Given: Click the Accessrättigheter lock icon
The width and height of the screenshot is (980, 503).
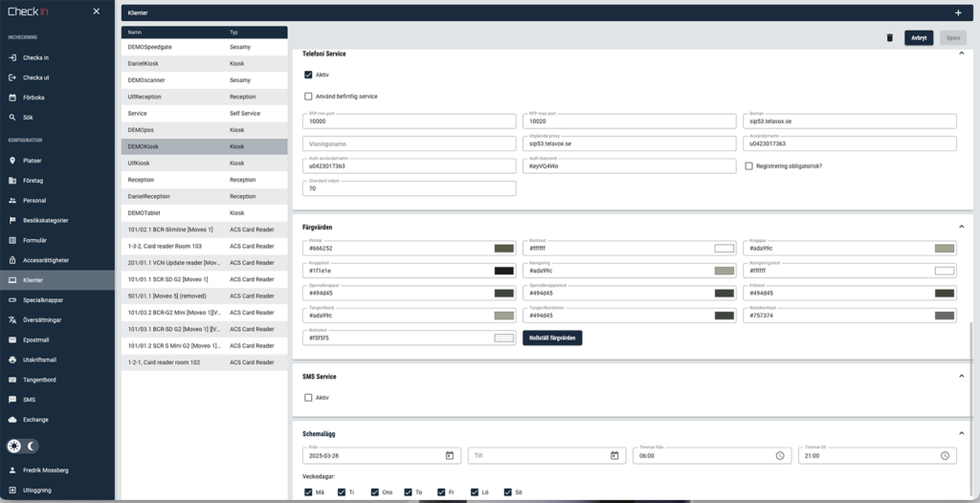Looking at the screenshot, I should click(12, 260).
